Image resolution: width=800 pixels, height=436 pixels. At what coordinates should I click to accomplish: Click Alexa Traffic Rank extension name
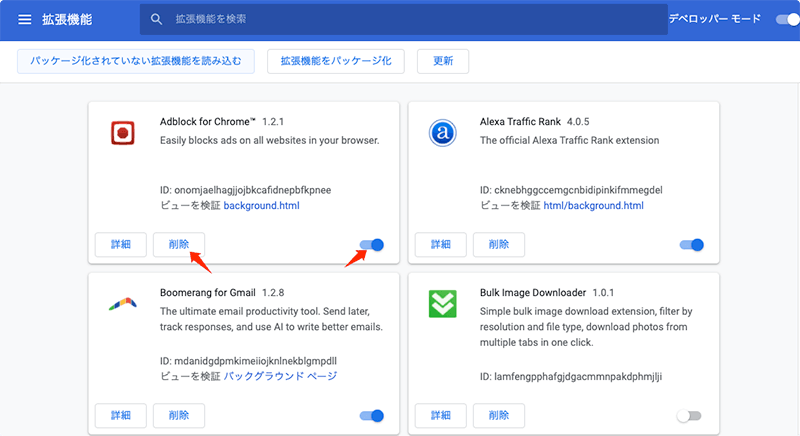tap(520, 122)
